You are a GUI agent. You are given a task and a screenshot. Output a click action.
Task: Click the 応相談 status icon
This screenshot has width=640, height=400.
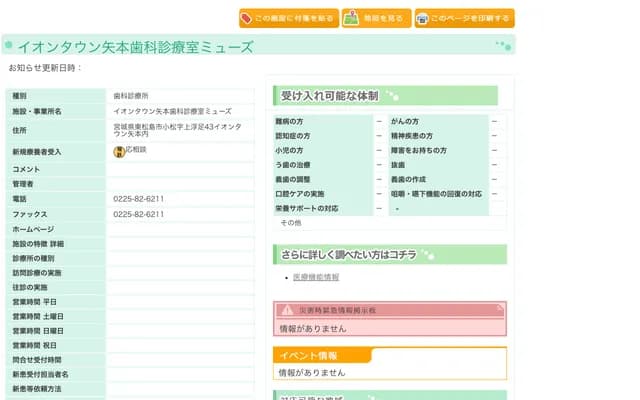pos(119,151)
